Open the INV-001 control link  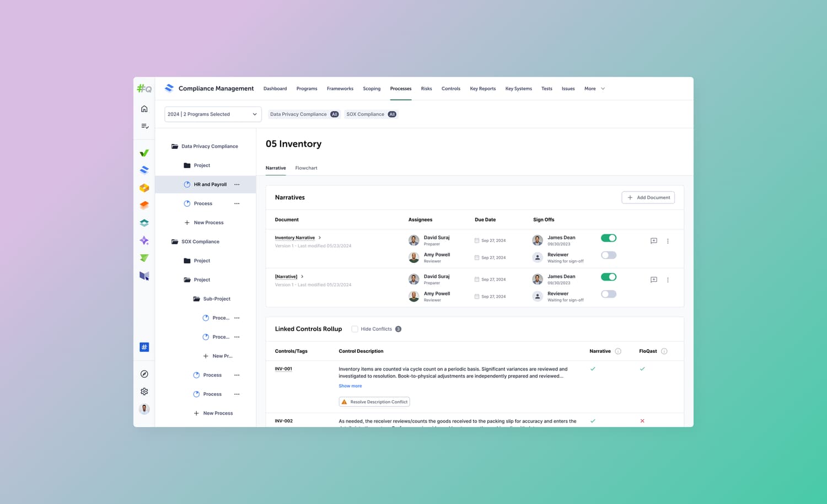tap(283, 369)
